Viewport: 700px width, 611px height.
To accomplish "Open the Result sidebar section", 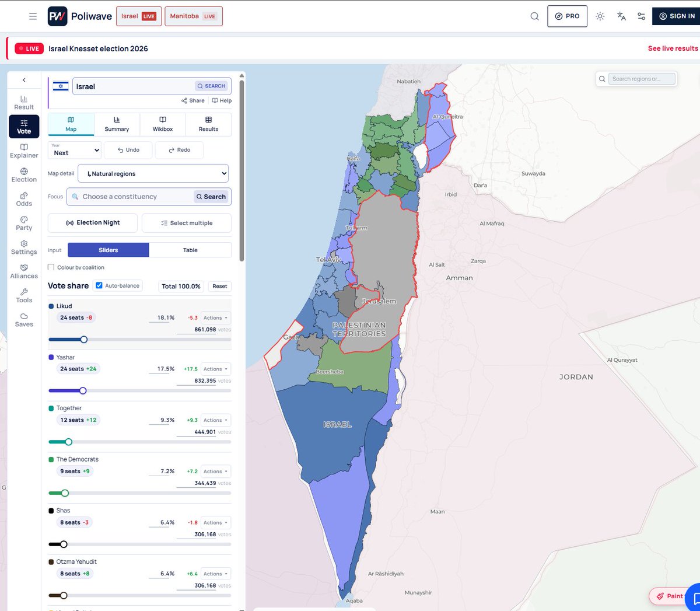I will [24, 103].
